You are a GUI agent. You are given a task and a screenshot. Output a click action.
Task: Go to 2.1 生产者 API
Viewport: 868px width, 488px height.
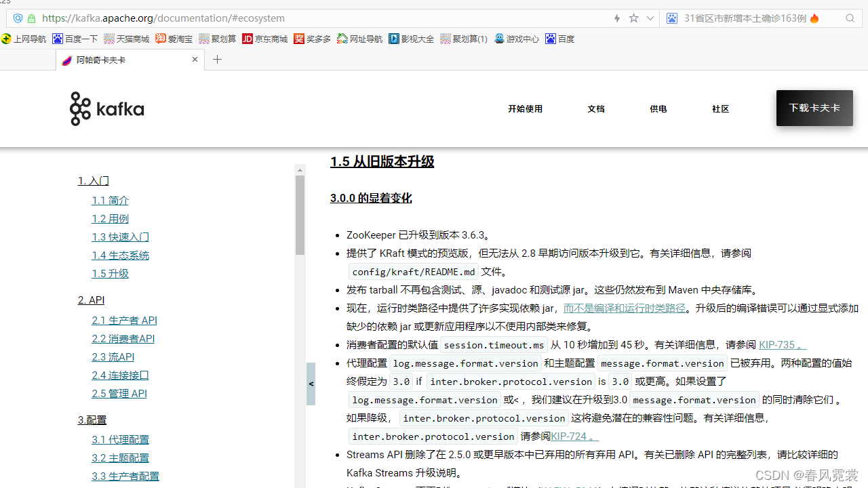[125, 320]
